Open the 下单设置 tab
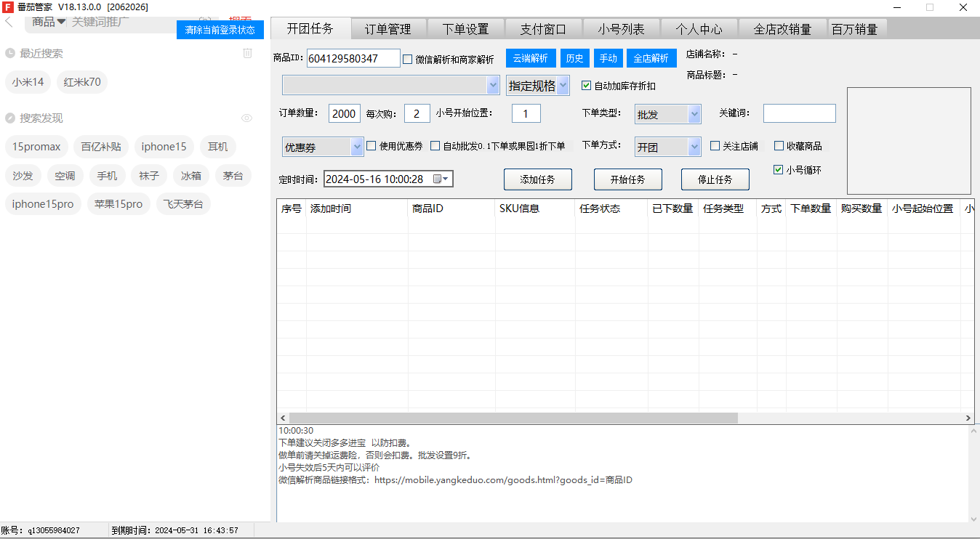This screenshot has height=539, width=980. point(466,29)
